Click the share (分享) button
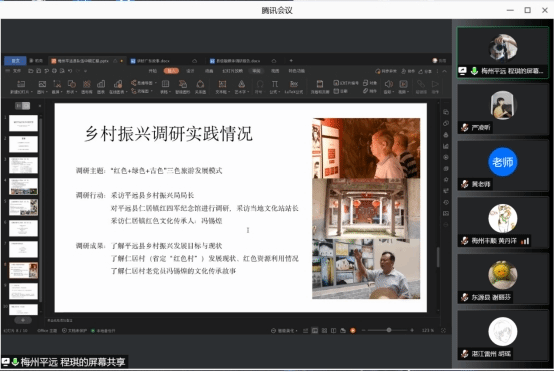This screenshot has width=554, height=372. [425, 71]
